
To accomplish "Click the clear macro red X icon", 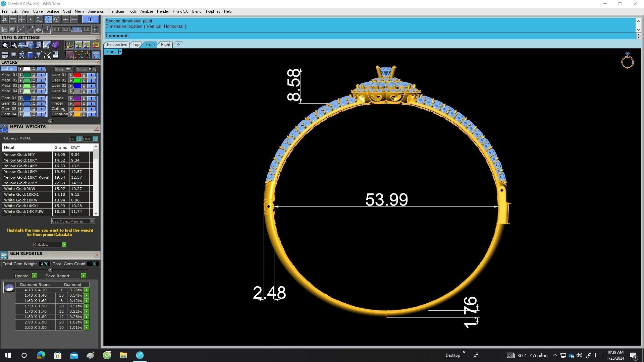I will [96, 45].
